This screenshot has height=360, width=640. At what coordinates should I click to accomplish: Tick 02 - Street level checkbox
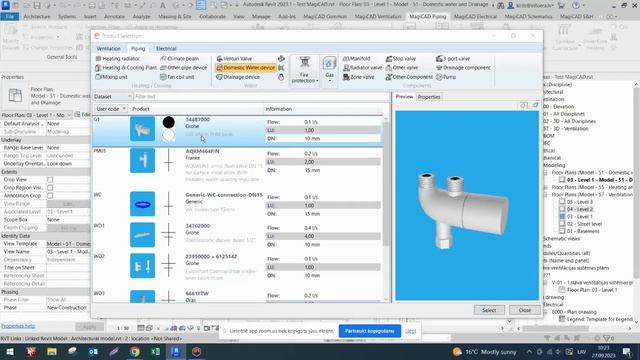(562, 224)
